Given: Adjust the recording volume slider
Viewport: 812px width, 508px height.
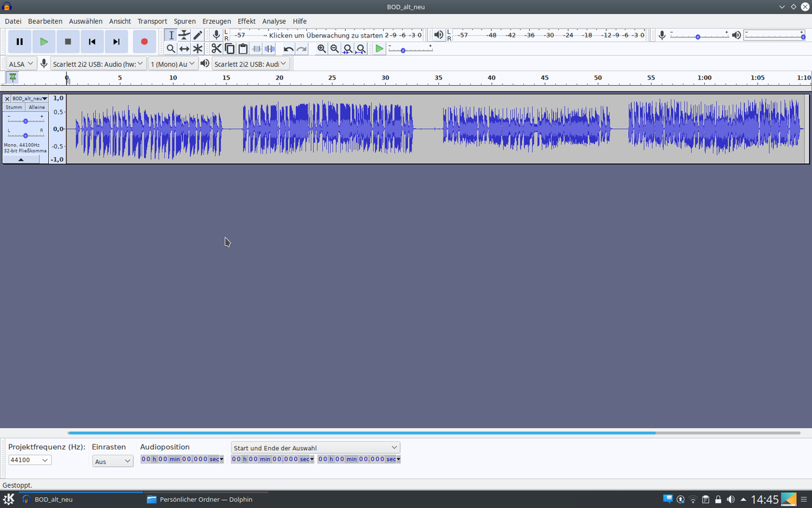Looking at the screenshot, I should coord(699,36).
